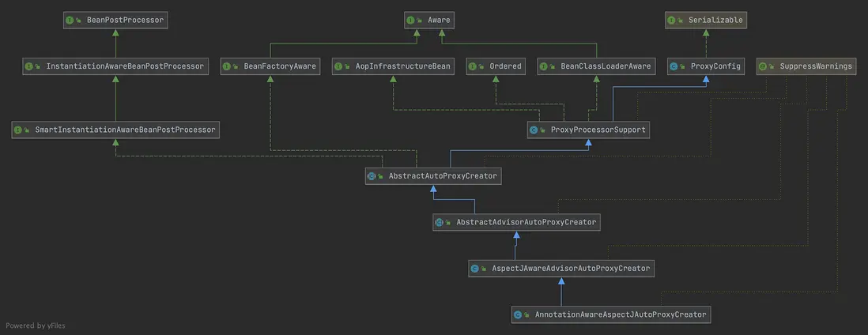The image size is (868, 335).
Task: Click the interface icon on Serializable node
Action: click(x=673, y=21)
